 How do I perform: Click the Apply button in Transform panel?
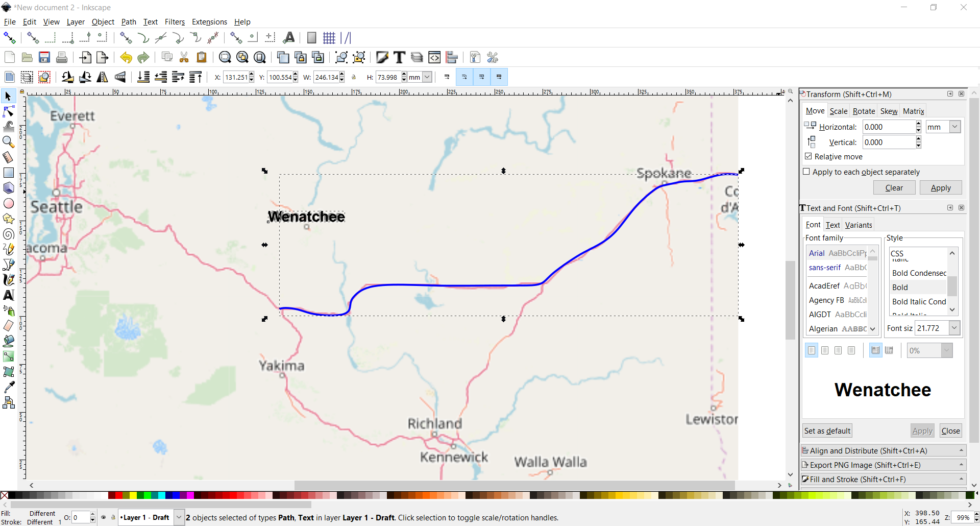pyautogui.click(x=941, y=187)
